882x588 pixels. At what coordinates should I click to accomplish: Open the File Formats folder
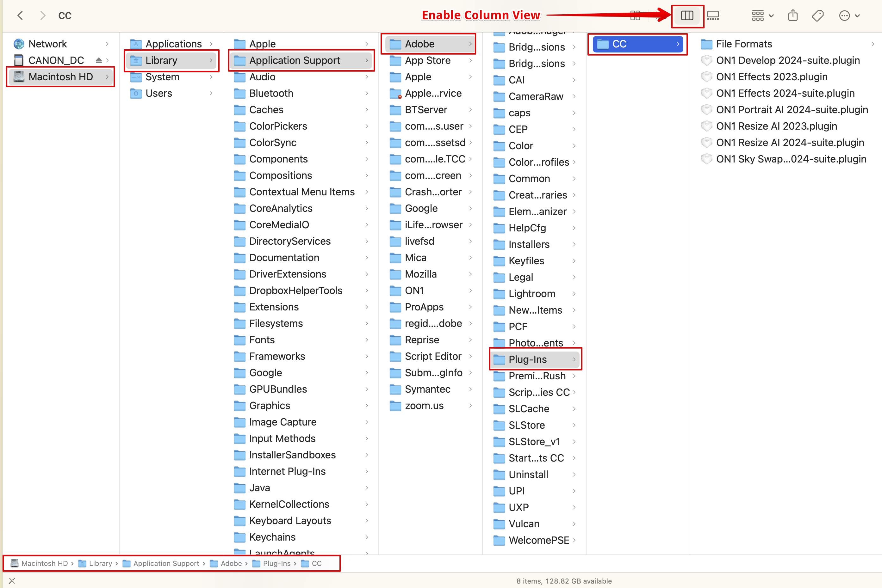pos(787,44)
